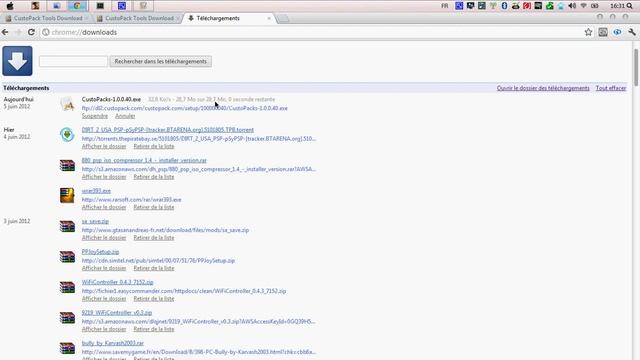Open Ouvrir le dossier des téléchargements link
The width and height of the screenshot is (640, 360).
pos(543,88)
